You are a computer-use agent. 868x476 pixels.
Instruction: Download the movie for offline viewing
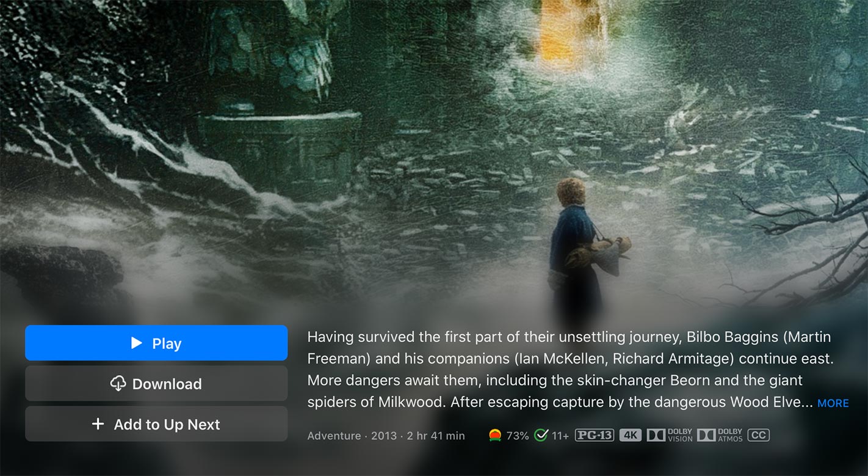point(156,384)
